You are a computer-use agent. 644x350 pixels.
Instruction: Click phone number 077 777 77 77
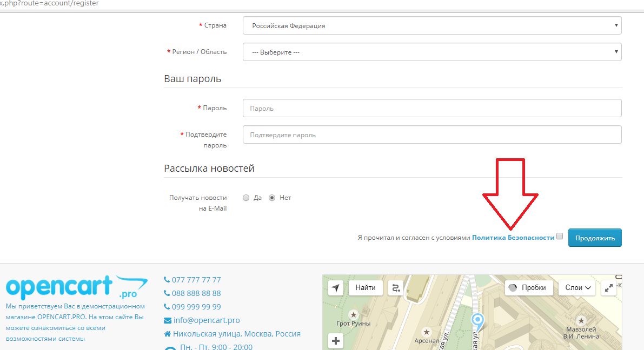coord(196,280)
